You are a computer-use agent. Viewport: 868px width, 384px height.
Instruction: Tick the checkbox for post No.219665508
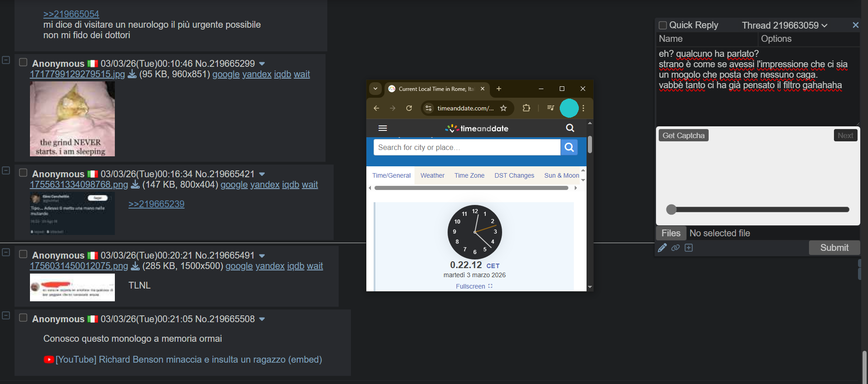point(23,318)
